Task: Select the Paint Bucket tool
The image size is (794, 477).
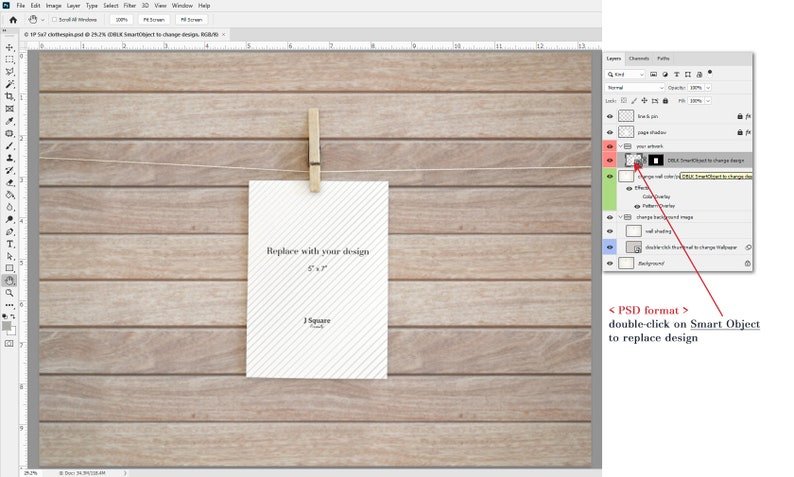Action: 9,195
